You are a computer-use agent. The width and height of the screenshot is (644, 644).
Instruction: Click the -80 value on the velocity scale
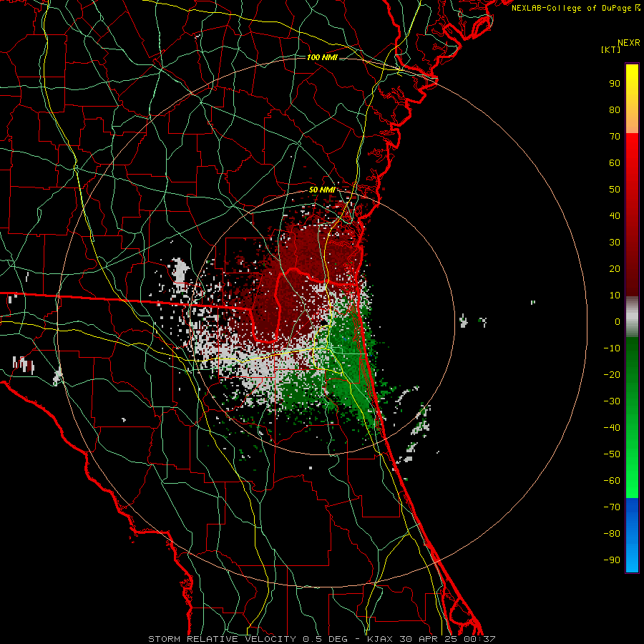pyautogui.click(x=612, y=534)
